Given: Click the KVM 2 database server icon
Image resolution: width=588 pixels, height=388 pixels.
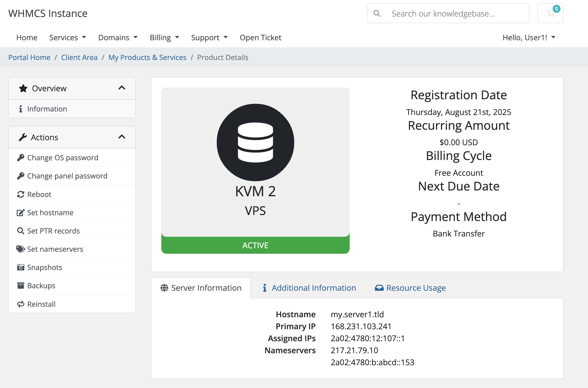Looking at the screenshot, I should (255, 142).
